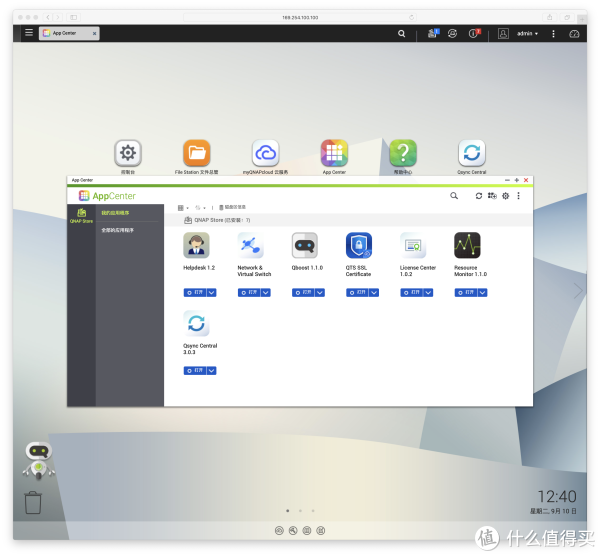Open License Center with its button
This screenshot has width=600, height=556.
tap(412, 293)
